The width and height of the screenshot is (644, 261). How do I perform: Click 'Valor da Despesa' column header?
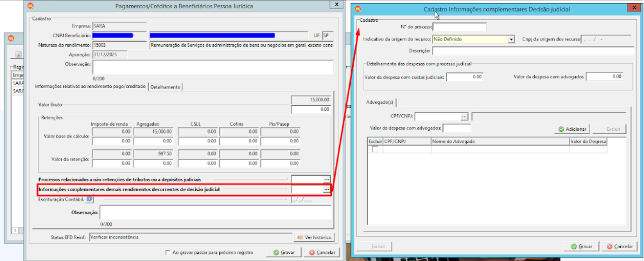[588, 141]
